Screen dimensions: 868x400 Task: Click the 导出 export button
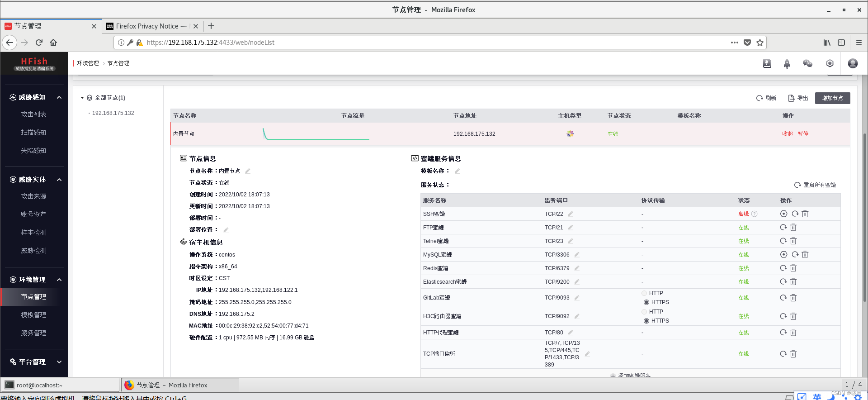[798, 98]
